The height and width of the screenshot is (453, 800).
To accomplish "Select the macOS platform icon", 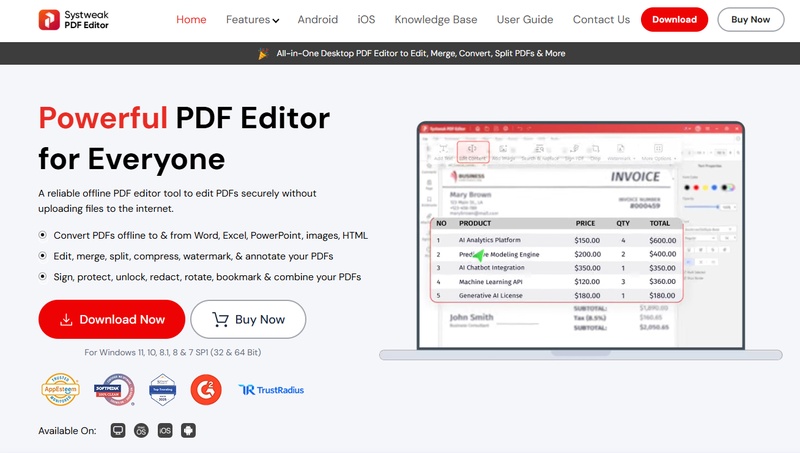I will (x=141, y=431).
